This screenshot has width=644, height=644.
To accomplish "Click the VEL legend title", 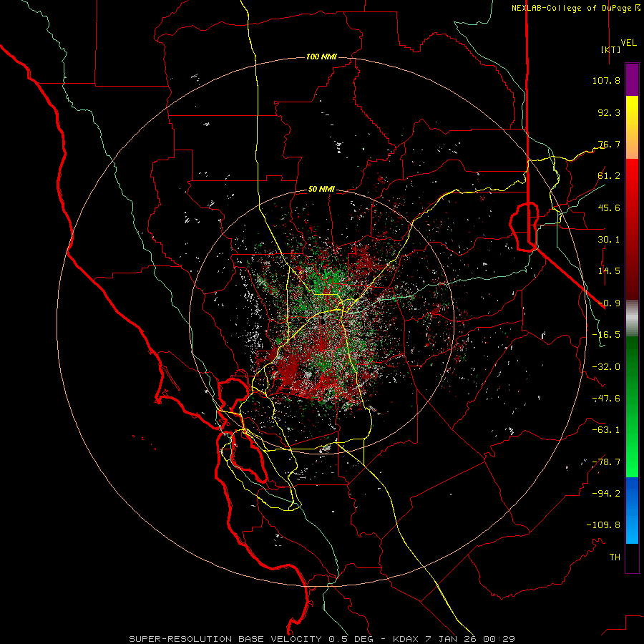I will [x=628, y=43].
